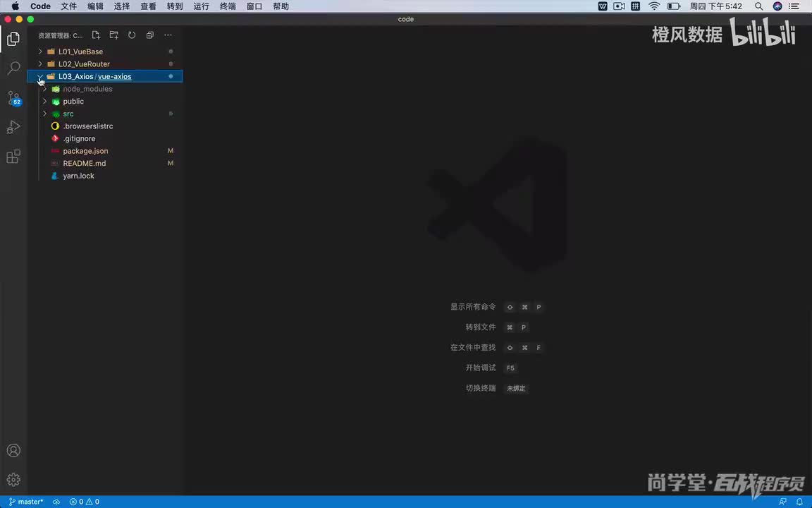The image size is (812, 508).
Task: Open the 窗口 menu
Action: point(254,6)
